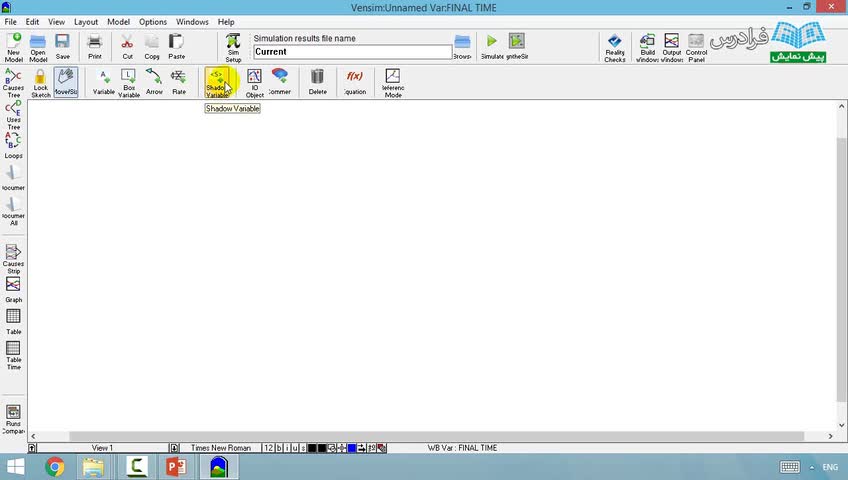Open the Equations f(x) tool
This screenshot has height=480, width=848.
pos(355,82)
